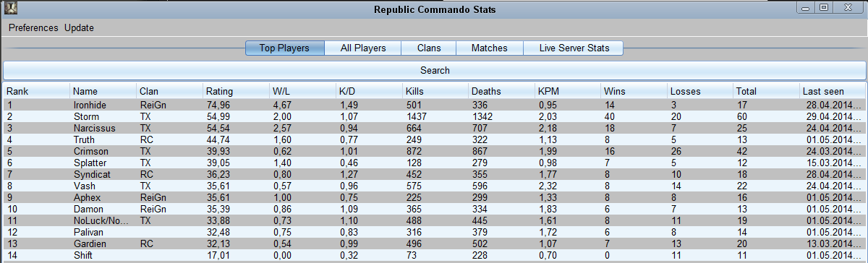This screenshot has height=263, width=868.
Task: Sort by the W/L column header
Action: point(303,92)
